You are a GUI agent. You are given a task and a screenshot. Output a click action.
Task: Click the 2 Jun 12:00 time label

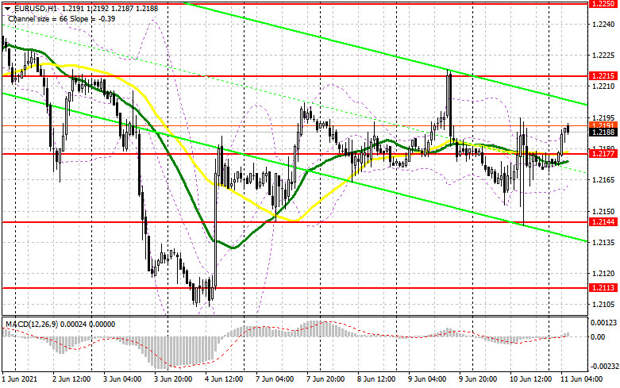pos(72,379)
